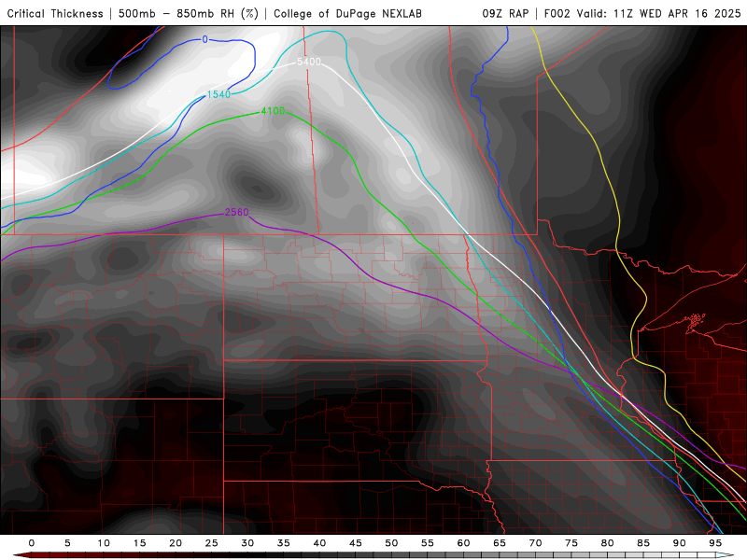Screen dimensions: 747x560
Task: Click colorbar value 45
Action: click(x=356, y=543)
